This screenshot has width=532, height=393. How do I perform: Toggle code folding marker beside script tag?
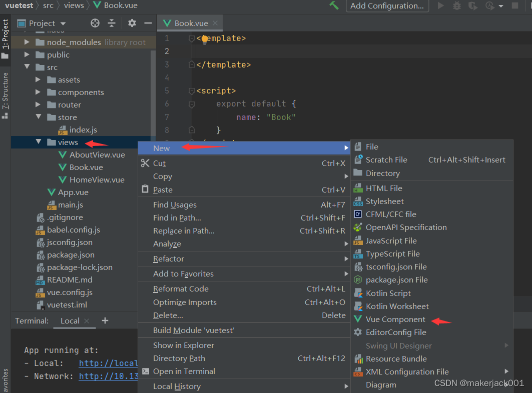(191, 91)
